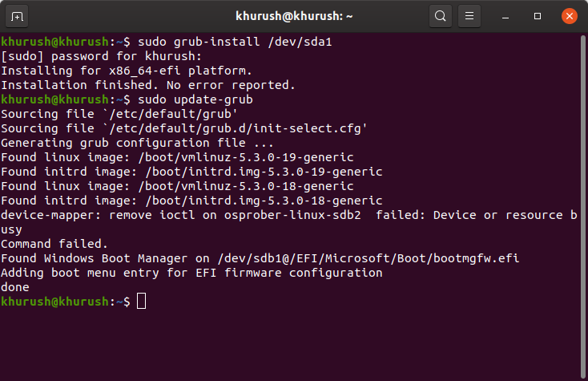Click the khurush@khurush: ~ window title
Screen dimensions: 588x381
[294, 16]
